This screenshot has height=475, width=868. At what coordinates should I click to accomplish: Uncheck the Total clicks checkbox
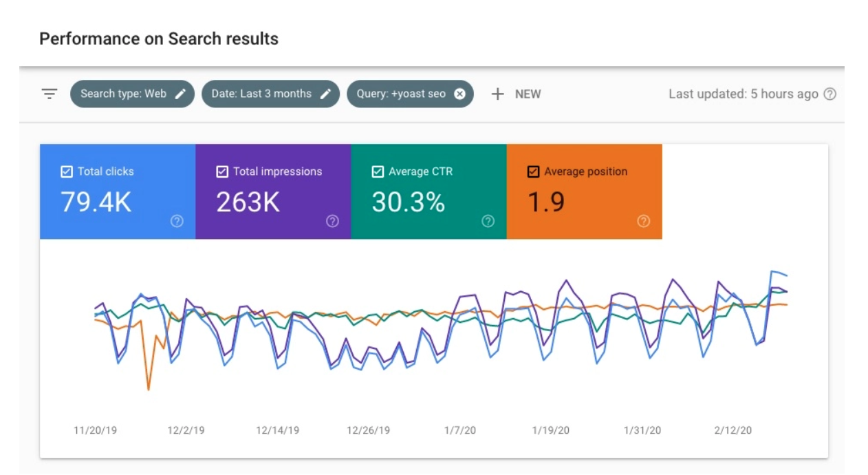[x=66, y=171]
